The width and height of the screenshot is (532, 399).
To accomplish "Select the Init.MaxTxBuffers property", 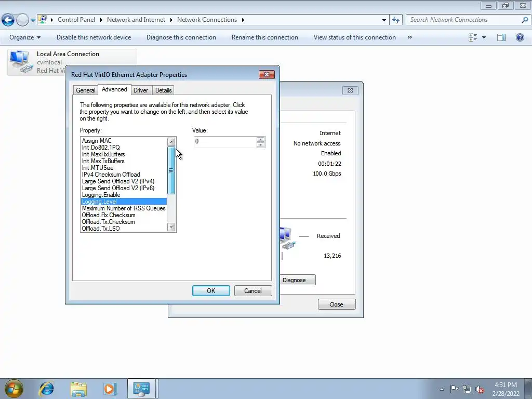I will tap(124, 161).
